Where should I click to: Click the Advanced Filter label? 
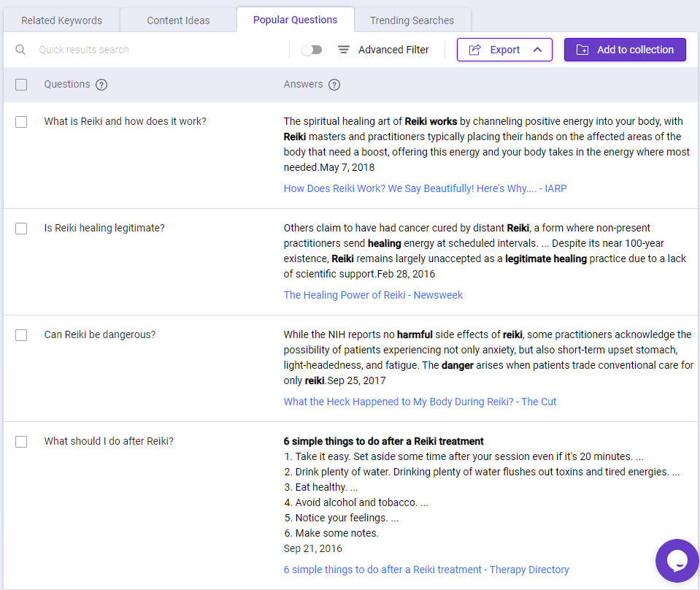pos(393,50)
